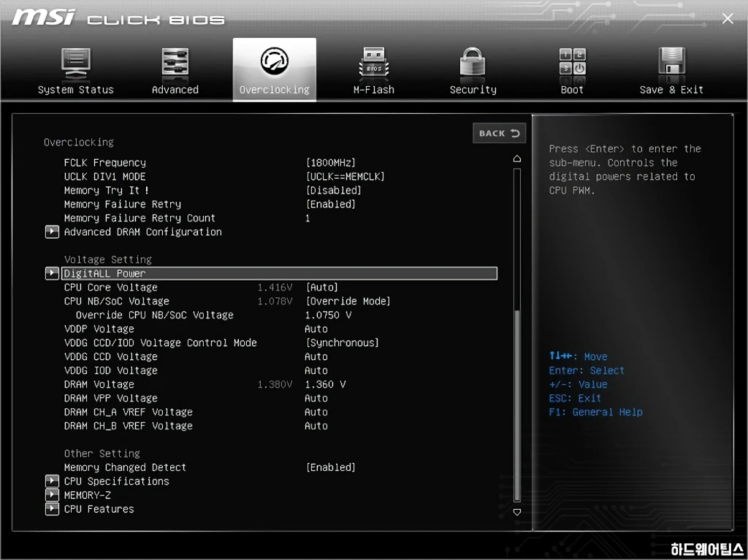This screenshot has height=560, width=748.
Task: Select the UCLK DIV1 MODE label
Action: click(105, 177)
